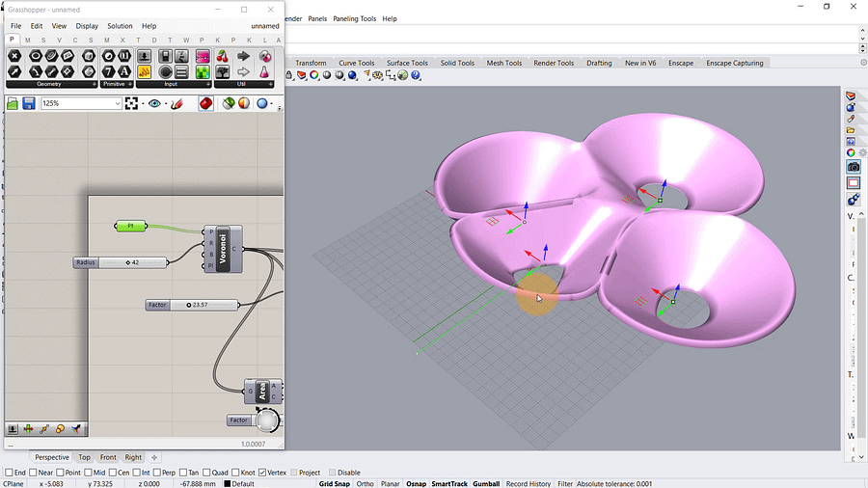Viewport: 868px width, 488px height.
Task: Open dropdown arrow beside eye preview icon
Action: tap(166, 104)
